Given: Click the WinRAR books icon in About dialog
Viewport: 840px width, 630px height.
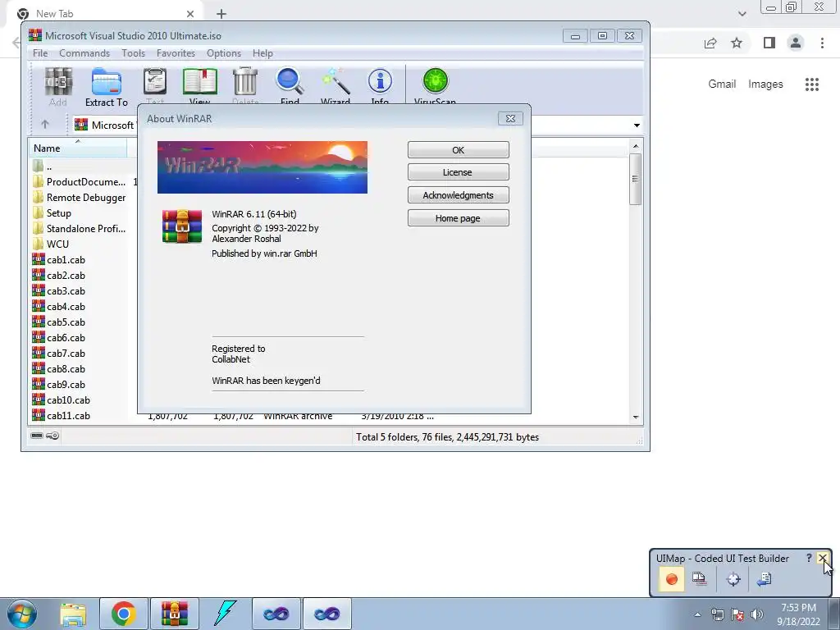Looking at the screenshot, I should [x=182, y=226].
